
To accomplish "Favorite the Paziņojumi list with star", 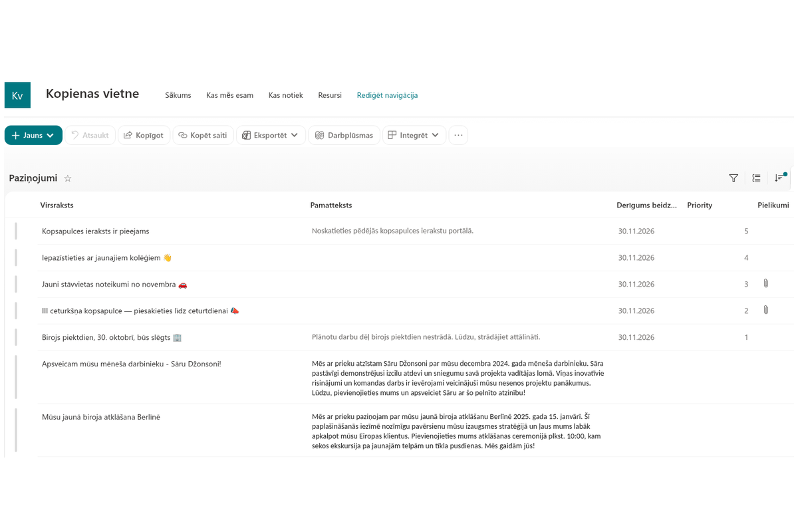I will (x=67, y=178).
